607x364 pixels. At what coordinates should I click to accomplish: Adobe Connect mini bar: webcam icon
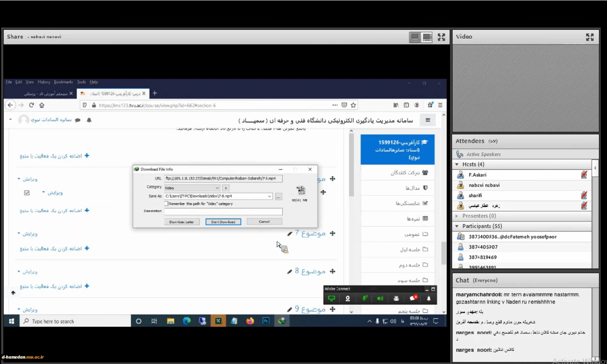point(348,298)
